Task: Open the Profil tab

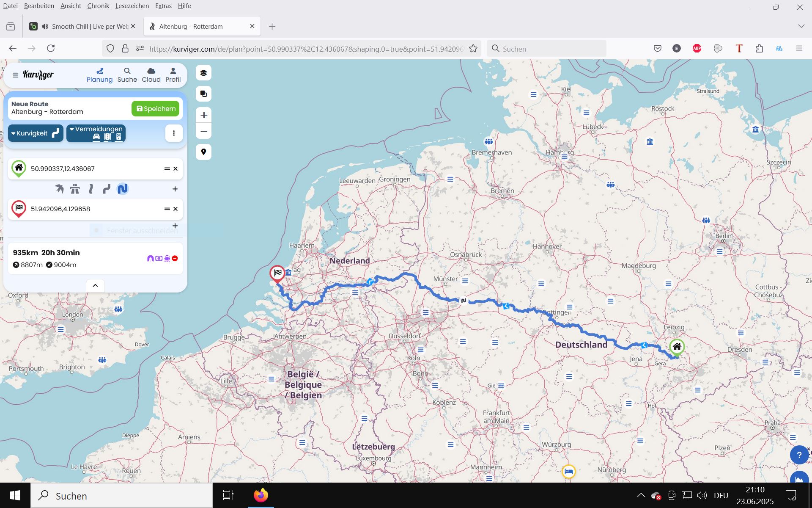Action: [x=173, y=75]
